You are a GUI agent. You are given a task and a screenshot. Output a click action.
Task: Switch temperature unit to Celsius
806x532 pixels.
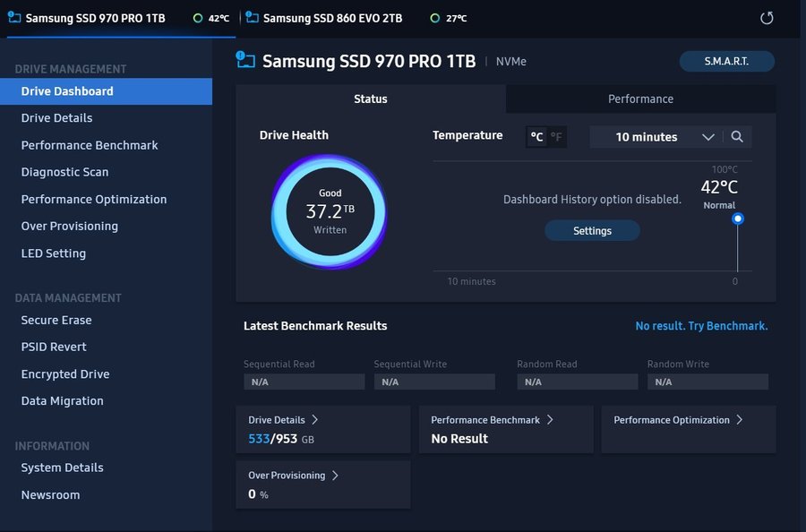536,137
